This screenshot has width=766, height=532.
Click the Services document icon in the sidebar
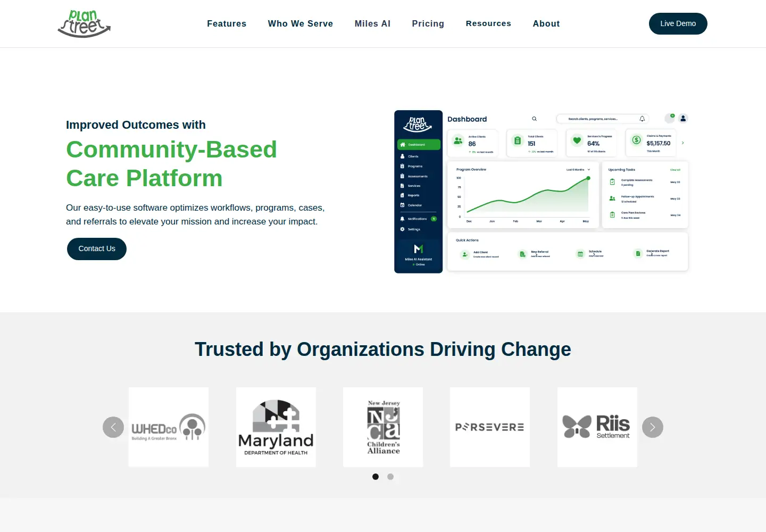pyautogui.click(x=402, y=186)
